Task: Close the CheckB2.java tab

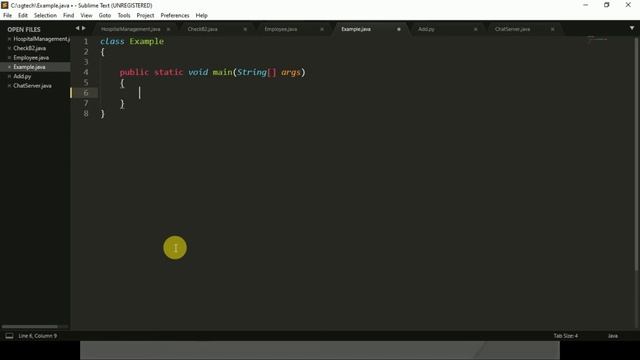Action: point(245,29)
